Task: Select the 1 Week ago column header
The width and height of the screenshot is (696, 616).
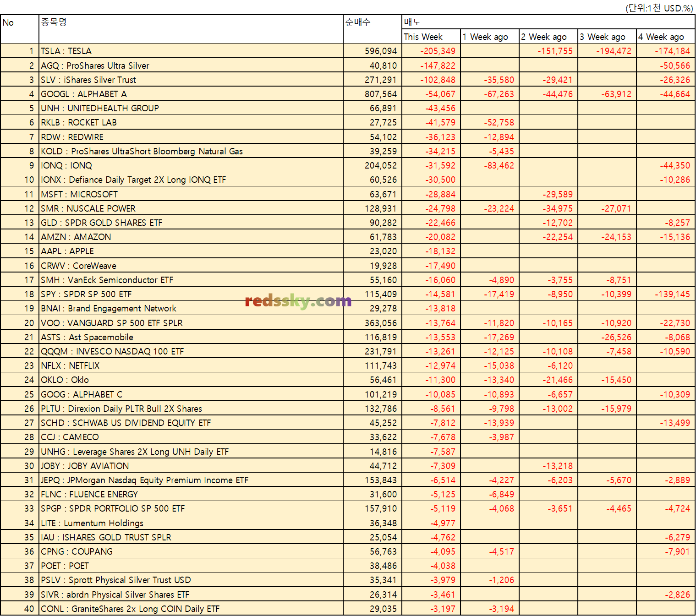Action: [x=490, y=37]
